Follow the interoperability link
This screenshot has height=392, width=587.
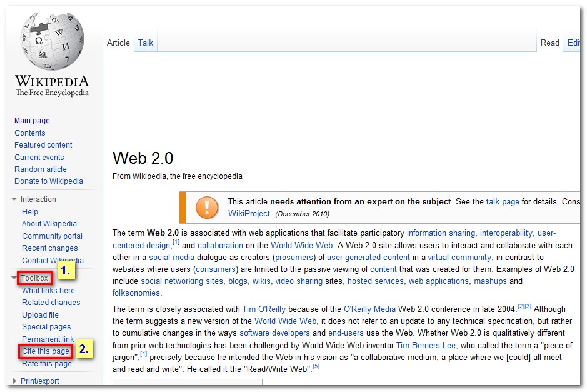coord(506,233)
